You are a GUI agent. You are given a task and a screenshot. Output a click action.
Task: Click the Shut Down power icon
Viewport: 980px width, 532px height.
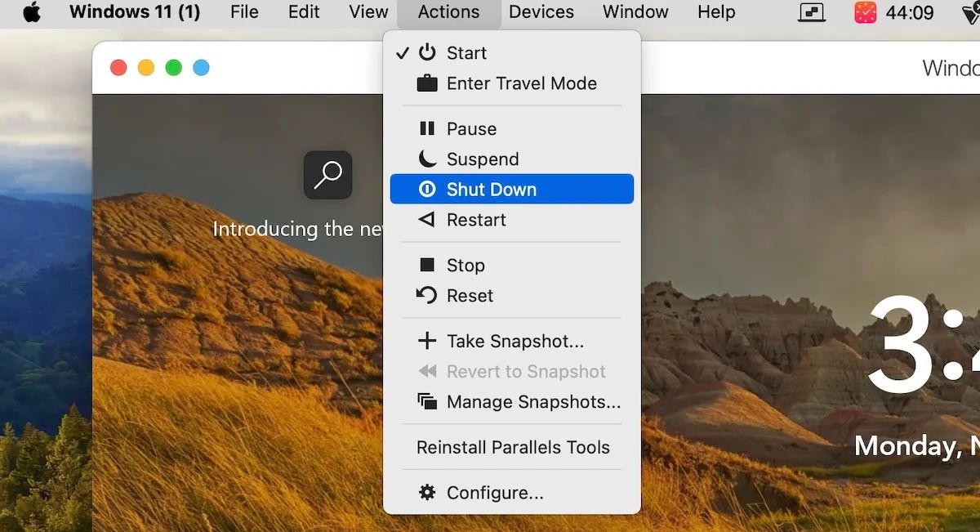coord(427,189)
